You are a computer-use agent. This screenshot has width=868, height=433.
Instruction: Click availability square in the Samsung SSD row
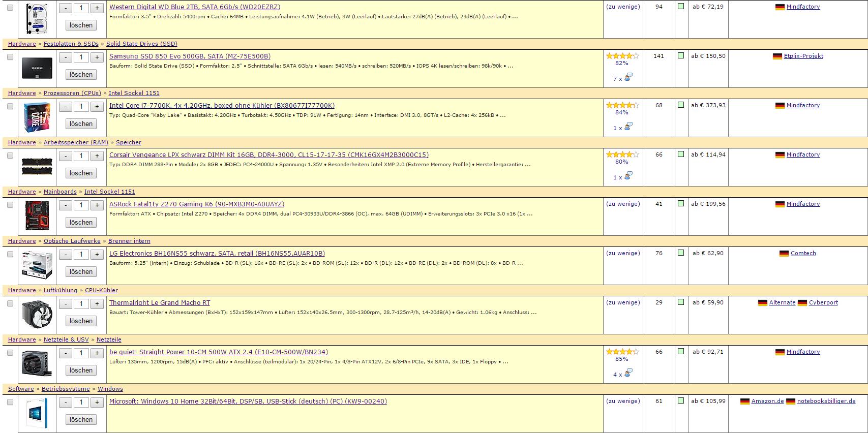point(681,56)
